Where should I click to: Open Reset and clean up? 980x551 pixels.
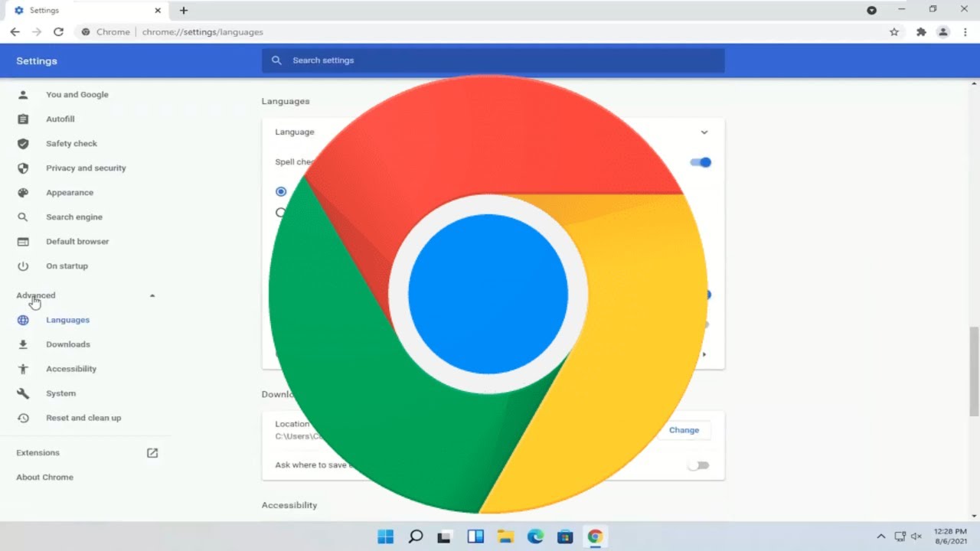click(83, 418)
